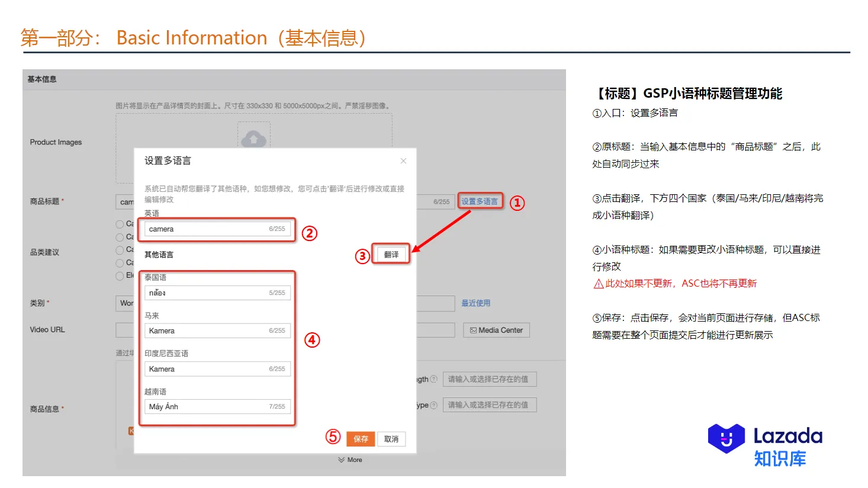868x488 pixels.
Task: Click the help icon beside the upper value field
Action: [434, 379]
